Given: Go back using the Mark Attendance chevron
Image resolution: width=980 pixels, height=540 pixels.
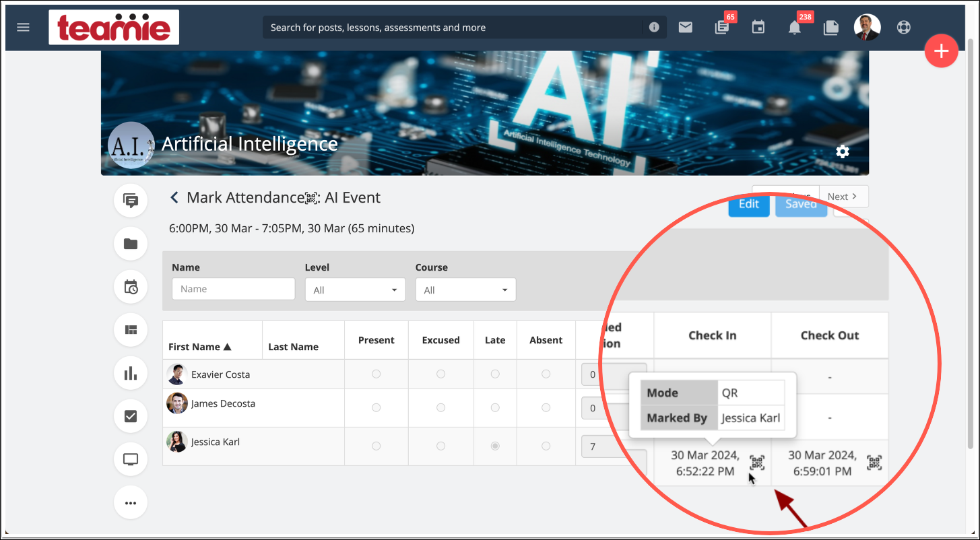Looking at the screenshot, I should point(174,197).
